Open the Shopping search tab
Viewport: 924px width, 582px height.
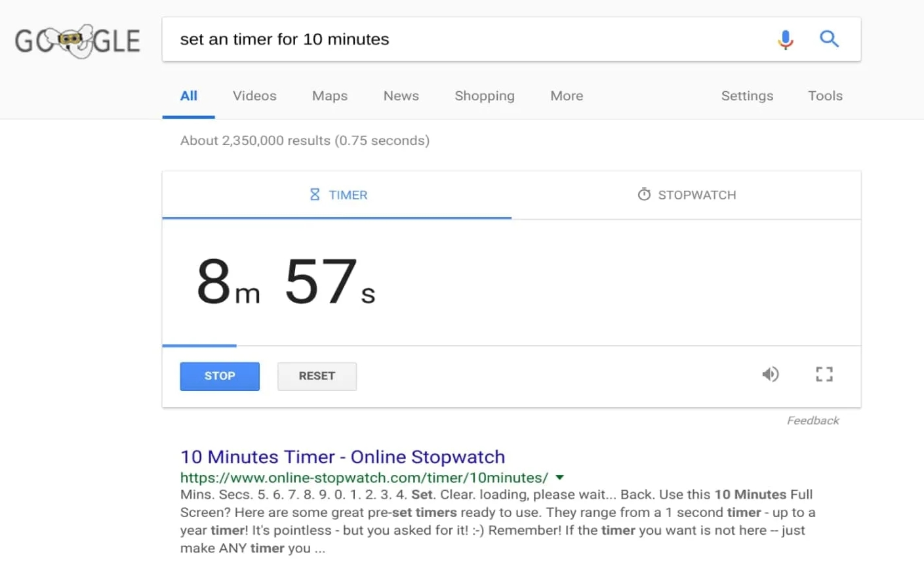[x=485, y=96]
